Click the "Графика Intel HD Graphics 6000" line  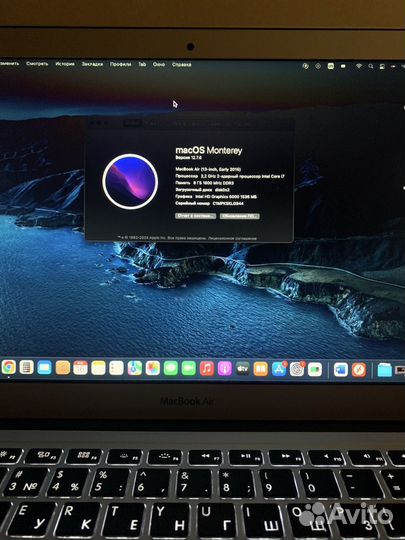(x=216, y=197)
